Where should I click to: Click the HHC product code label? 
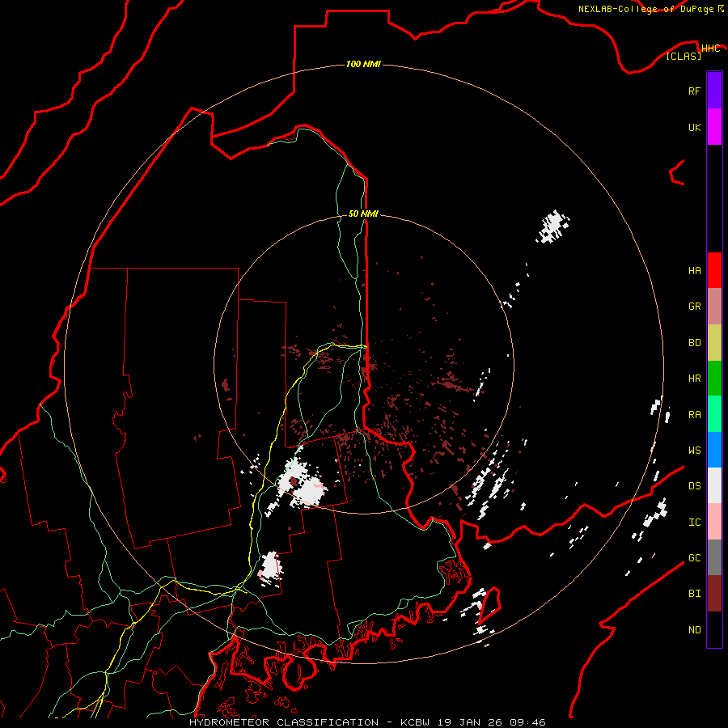(711, 49)
